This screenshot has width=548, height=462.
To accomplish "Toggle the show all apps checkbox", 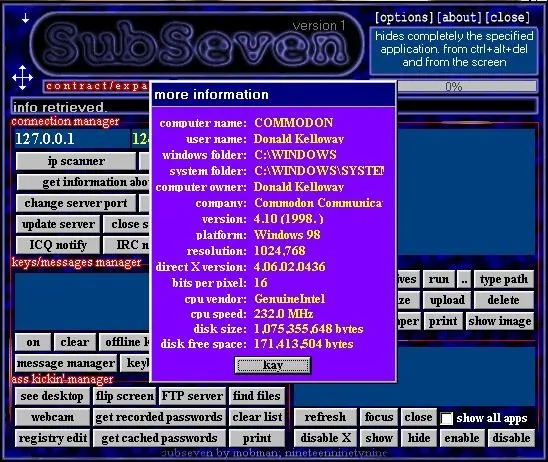I will (x=447, y=418).
